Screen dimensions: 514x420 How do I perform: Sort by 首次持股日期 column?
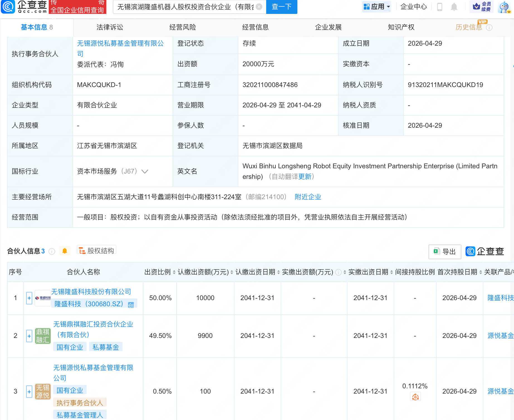[x=481, y=272]
